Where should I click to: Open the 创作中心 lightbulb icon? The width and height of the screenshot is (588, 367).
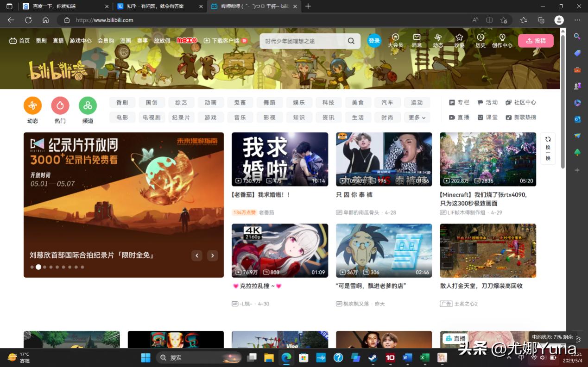tap(502, 38)
